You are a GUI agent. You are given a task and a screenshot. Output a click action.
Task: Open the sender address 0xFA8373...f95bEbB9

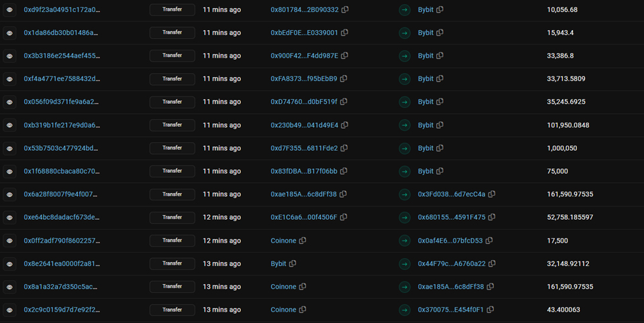(x=304, y=79)
